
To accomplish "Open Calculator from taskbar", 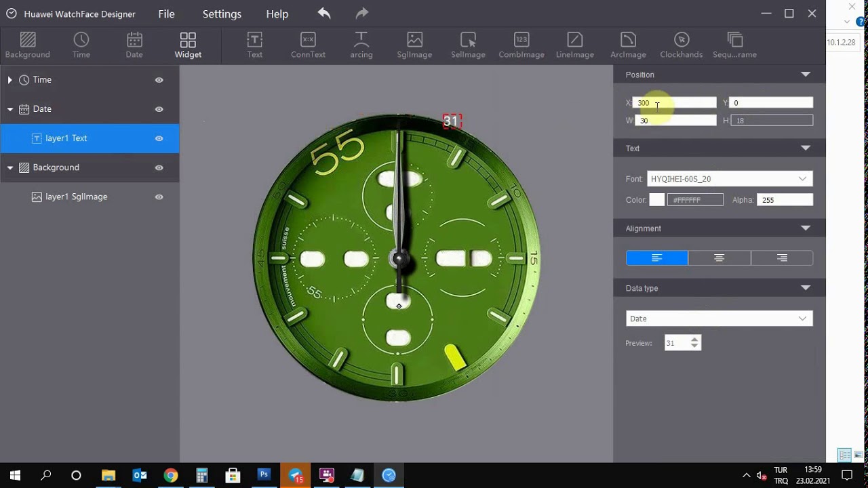I will pos(202,475).
